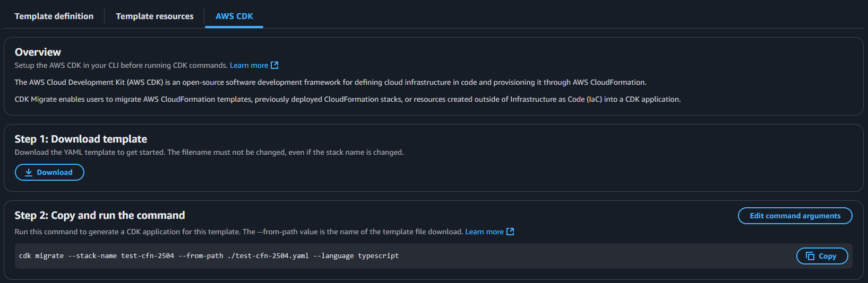Open the Step 2 Learn more link
868x283 pixels.
coord(484,232)
